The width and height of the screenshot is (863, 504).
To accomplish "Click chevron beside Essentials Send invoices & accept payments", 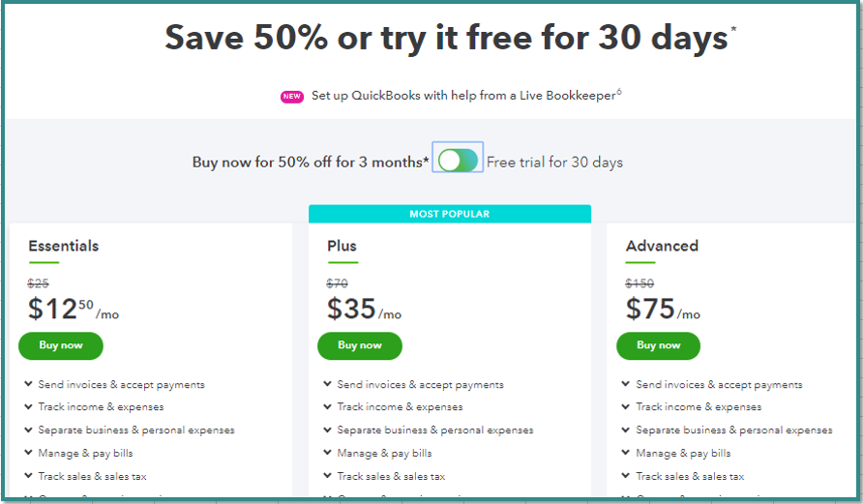I will [x=28, y=385].
